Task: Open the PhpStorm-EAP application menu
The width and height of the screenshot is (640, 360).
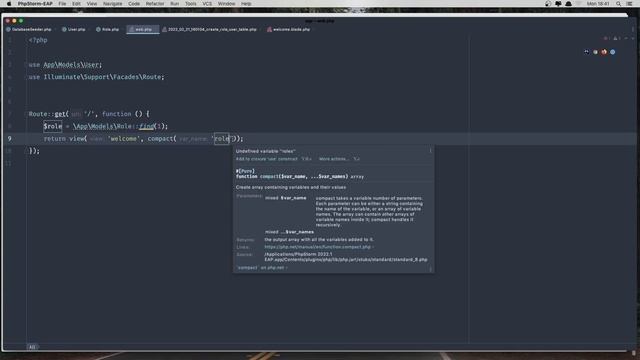Action: [x=35, y=4]
